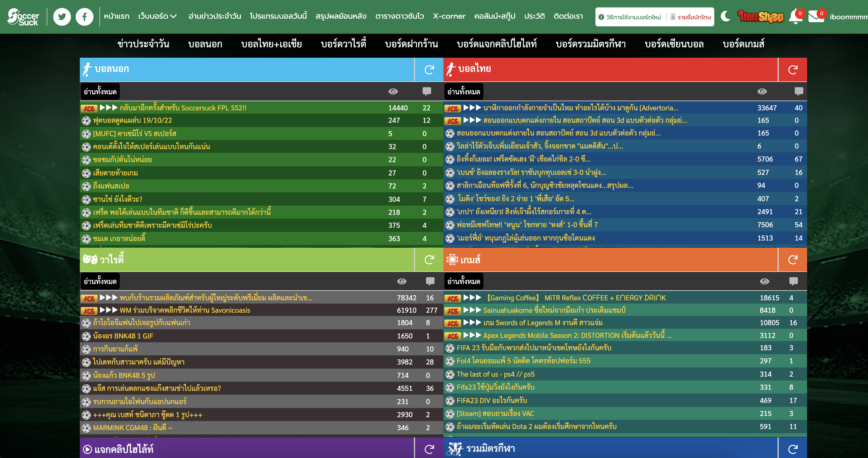The image size is (868, 458).
Task: Open โปรแกรมบอลวันนี้ menu item
Action: (278, 16)
